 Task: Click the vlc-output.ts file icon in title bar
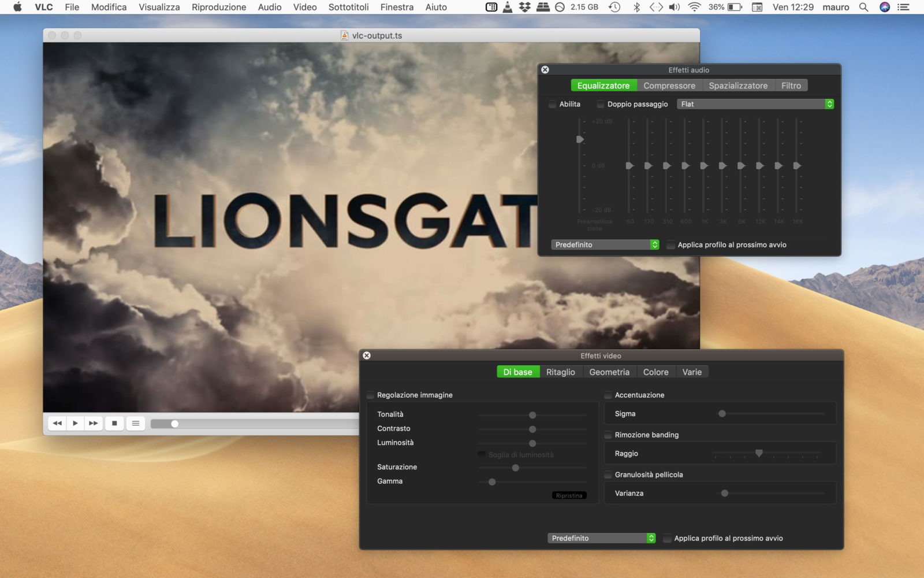pos(344,35)
